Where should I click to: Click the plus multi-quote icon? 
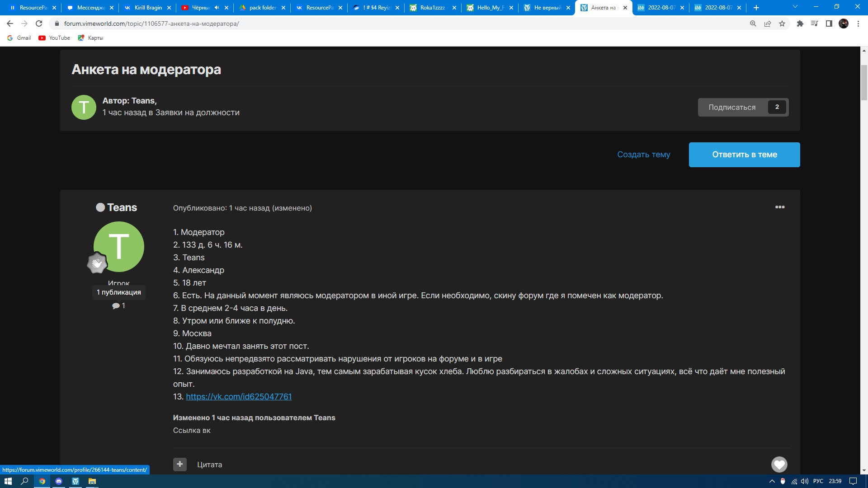click(180, 464)
